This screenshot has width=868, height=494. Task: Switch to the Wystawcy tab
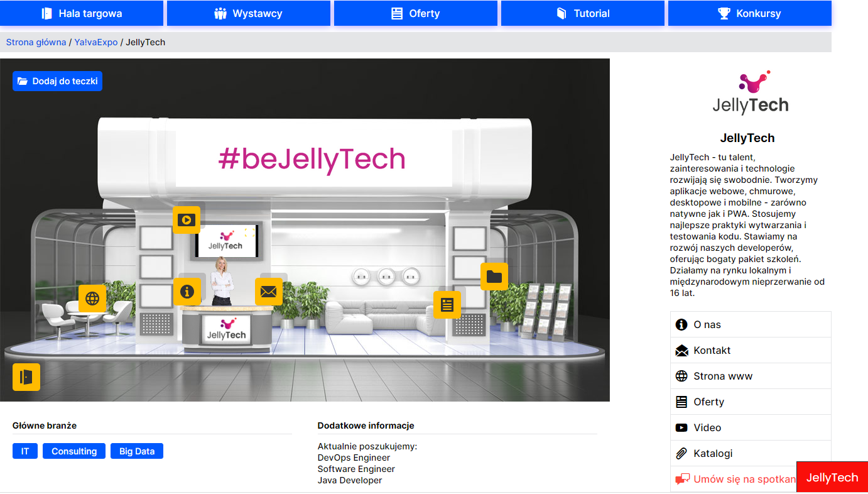[x=248, y=13]
